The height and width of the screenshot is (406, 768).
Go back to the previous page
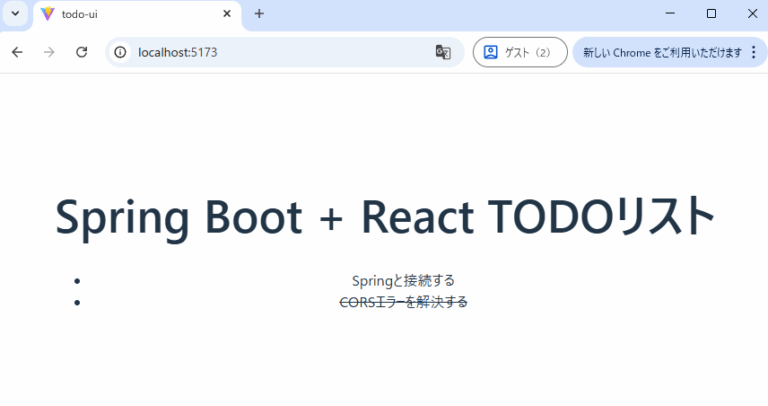[x=17, y=52]
